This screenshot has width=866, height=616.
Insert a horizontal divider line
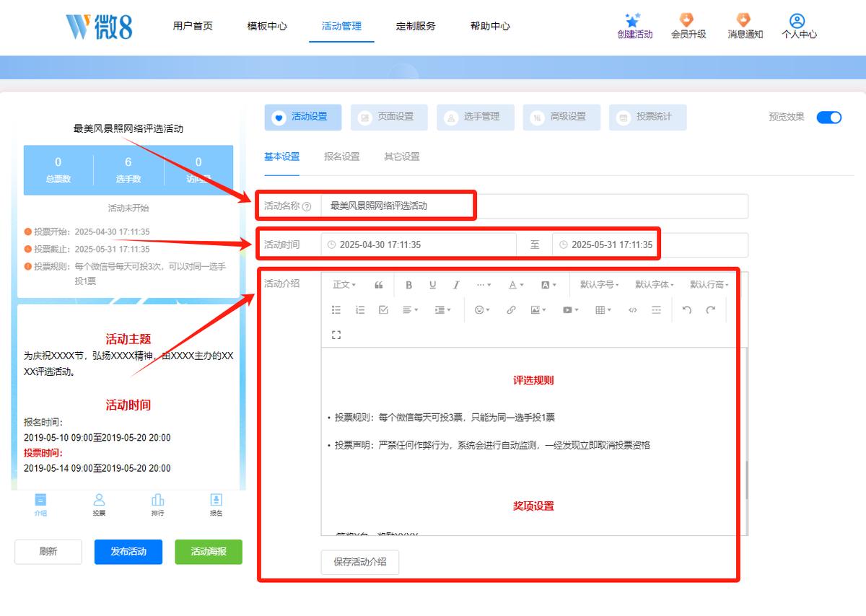[656, 309]
